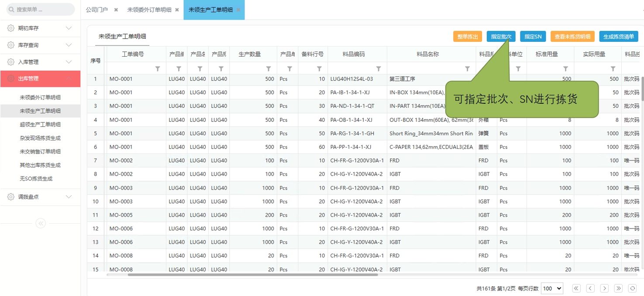Click the vertical table scrollbar
The height and width of the screenshot is (296, 644).
tap(642, 89)
